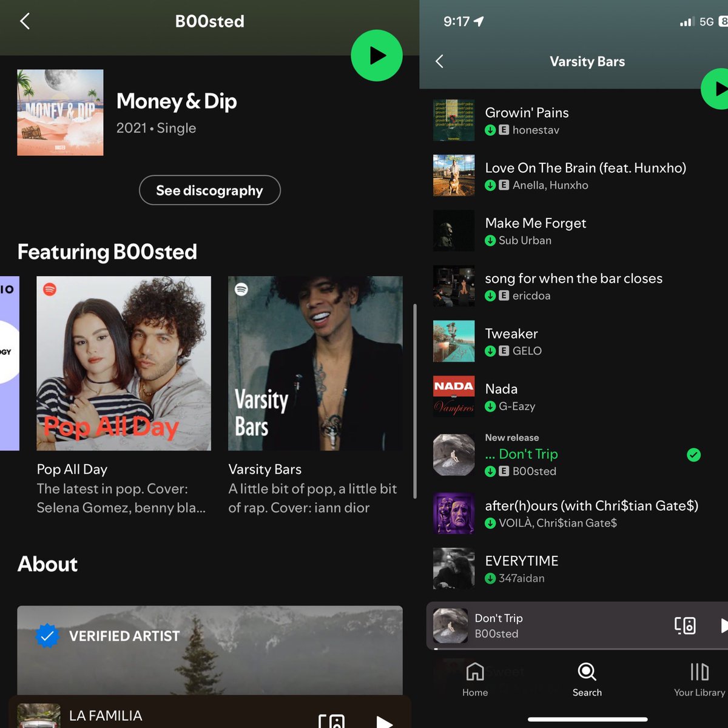
Task: Open the Don't Trip mini player bar
Action: coord(577,625)
